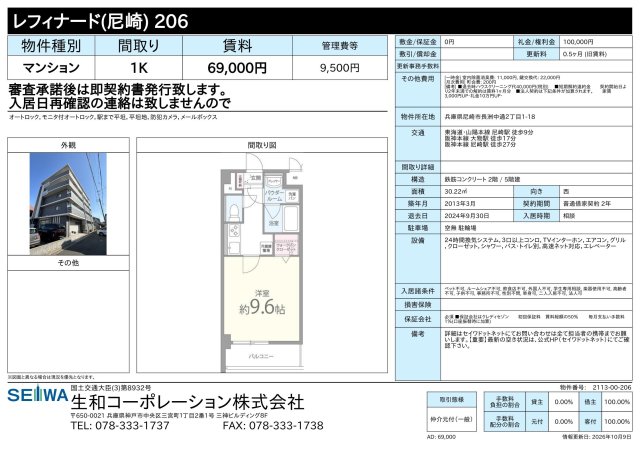Click the 更新料 label

[536, 54]
